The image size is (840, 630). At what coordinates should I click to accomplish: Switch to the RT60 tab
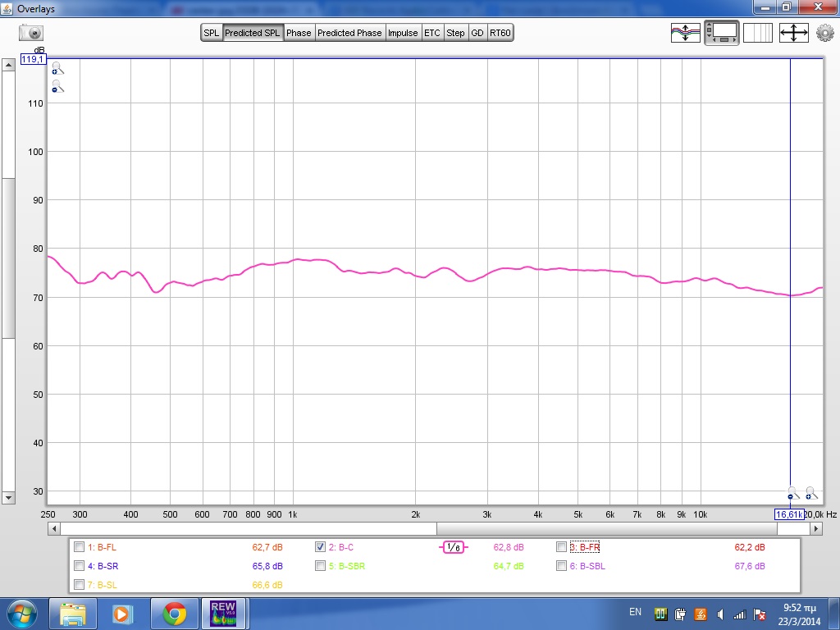point(500,33)
